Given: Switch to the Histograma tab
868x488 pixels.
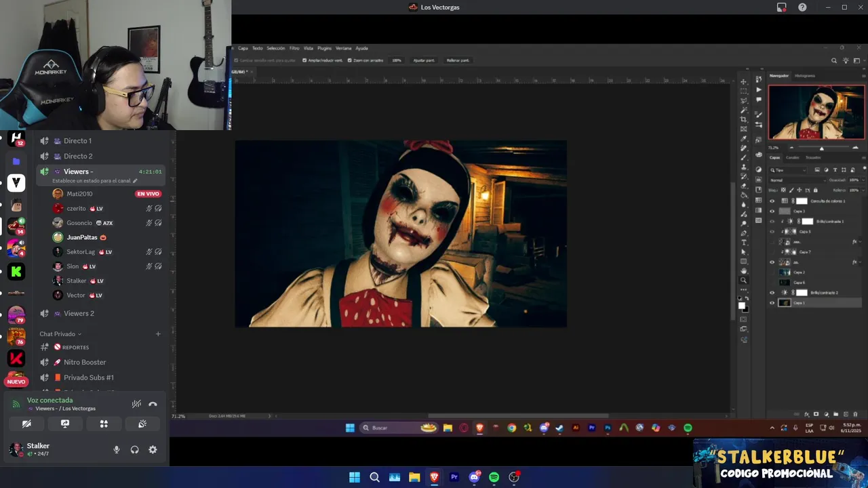Looking at the screenshot, I should point(805,75).
